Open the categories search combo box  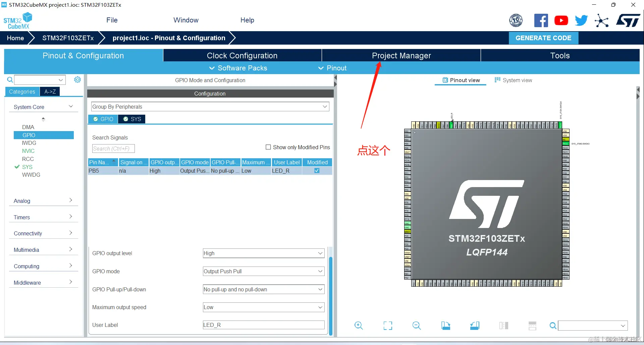(x=40, y=80)
